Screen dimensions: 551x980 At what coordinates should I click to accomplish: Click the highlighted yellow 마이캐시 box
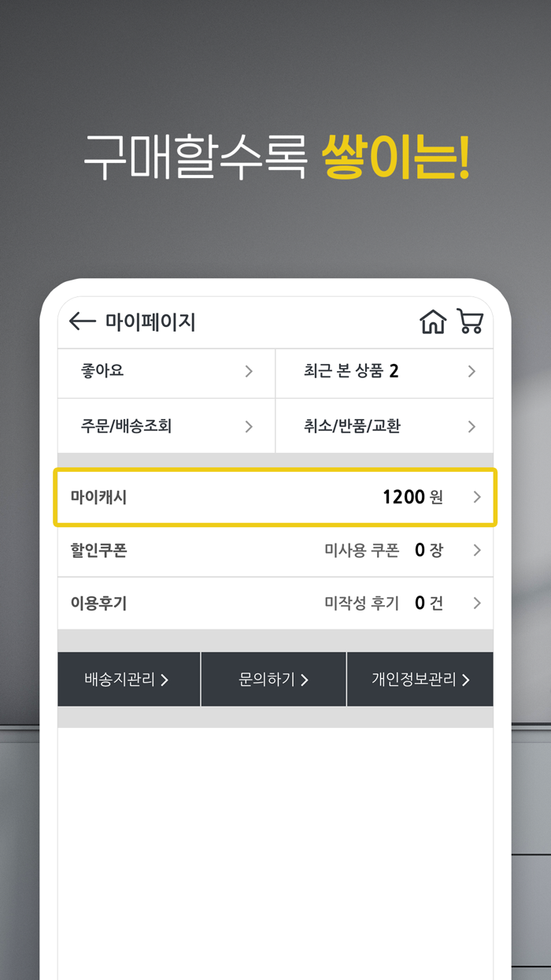[x=275, y=496]
